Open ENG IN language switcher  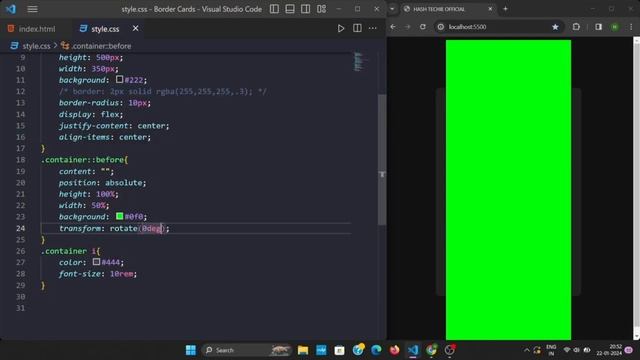(551, 350)
